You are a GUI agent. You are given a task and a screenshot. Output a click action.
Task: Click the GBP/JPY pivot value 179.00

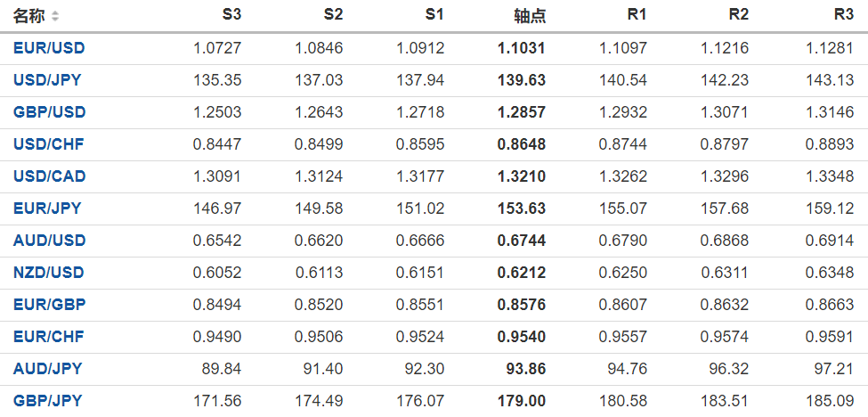[522, 401]
